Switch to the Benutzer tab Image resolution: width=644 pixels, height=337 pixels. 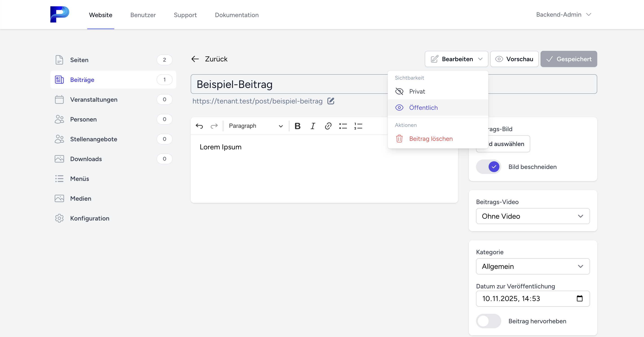143,15
